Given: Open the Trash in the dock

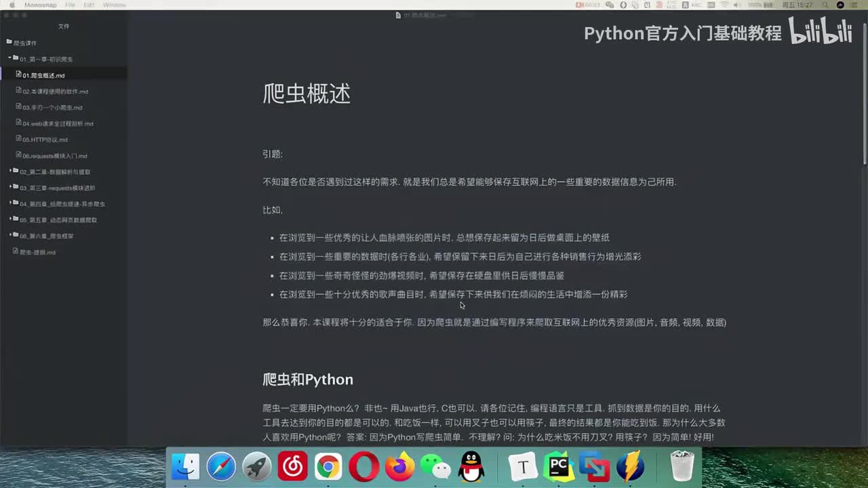Looking at the screenshot, I should [682, 467].
